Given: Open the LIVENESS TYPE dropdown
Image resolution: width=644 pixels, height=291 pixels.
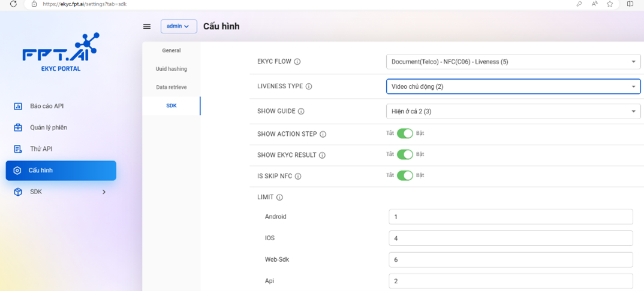Looking at the screenshot, I should pyautogui.click(x=513, y=86).
